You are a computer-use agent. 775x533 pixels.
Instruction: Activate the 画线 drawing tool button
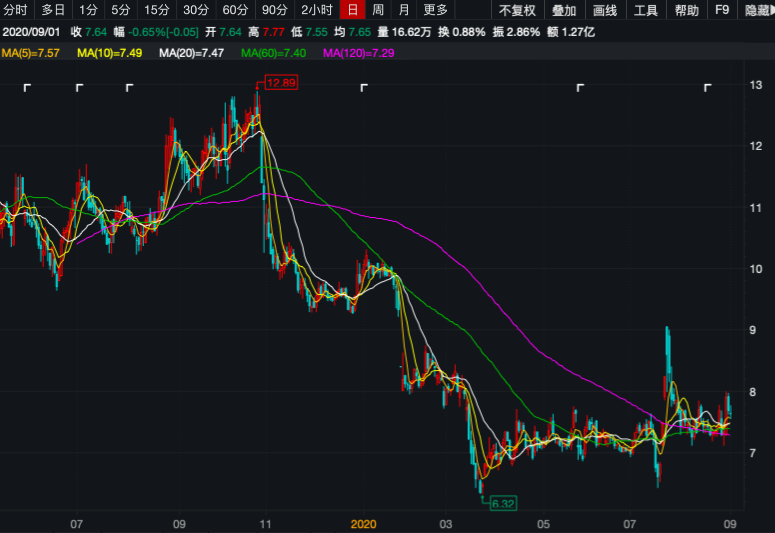point(605,11)
